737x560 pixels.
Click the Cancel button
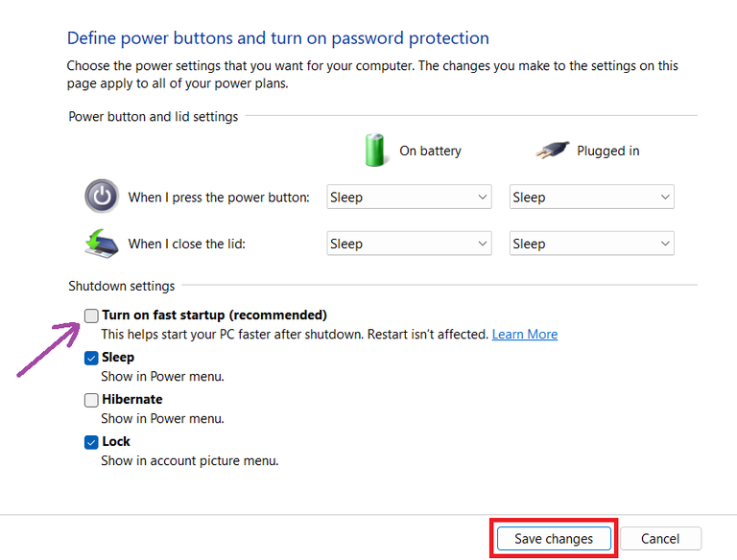660,539
